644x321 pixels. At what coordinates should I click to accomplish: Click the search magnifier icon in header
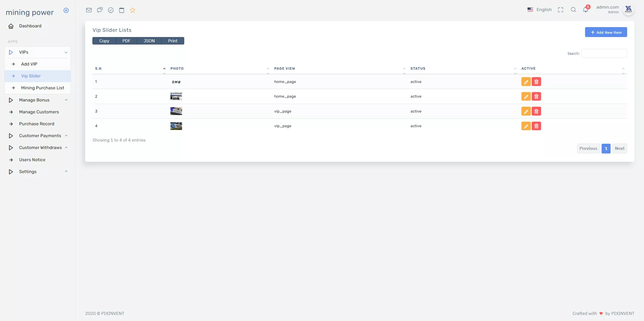pyautogui.click(x=573, y=10)
